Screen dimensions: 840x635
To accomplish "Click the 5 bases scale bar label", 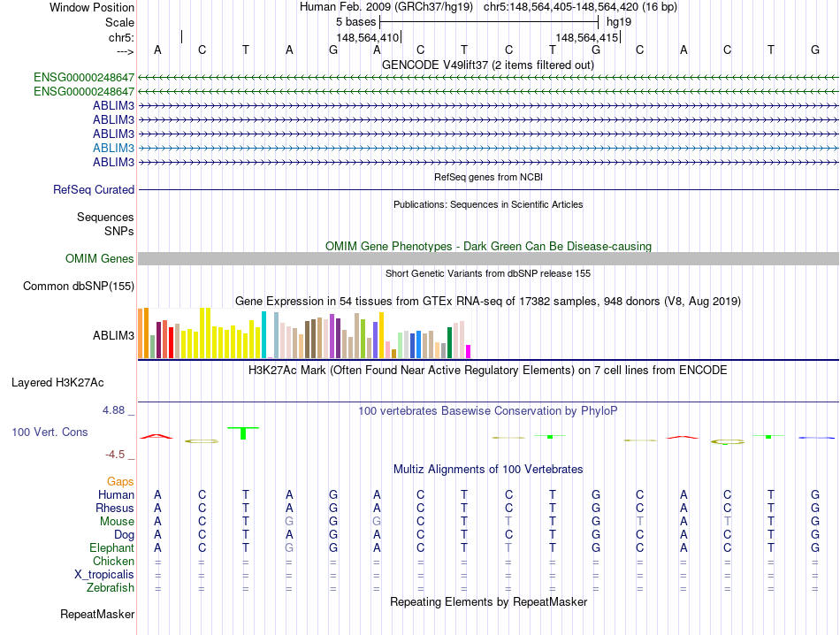I will [355, 22].
